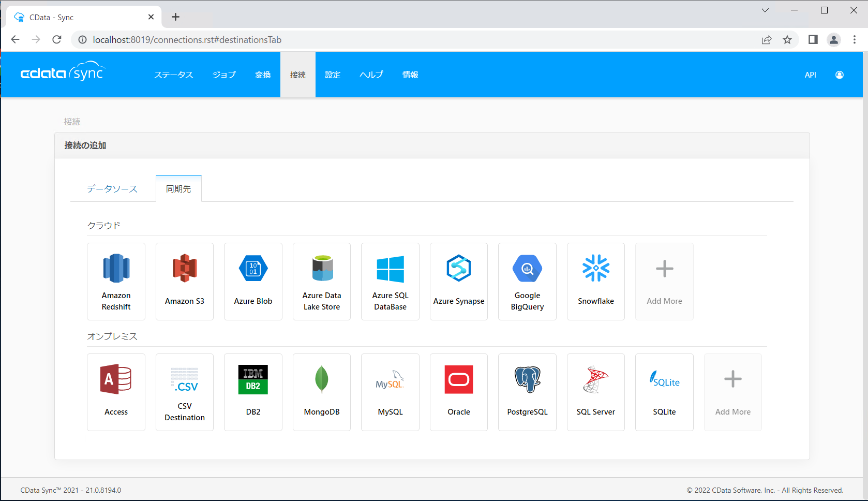Select the 接続 navigation item

(x=298, y=75)
